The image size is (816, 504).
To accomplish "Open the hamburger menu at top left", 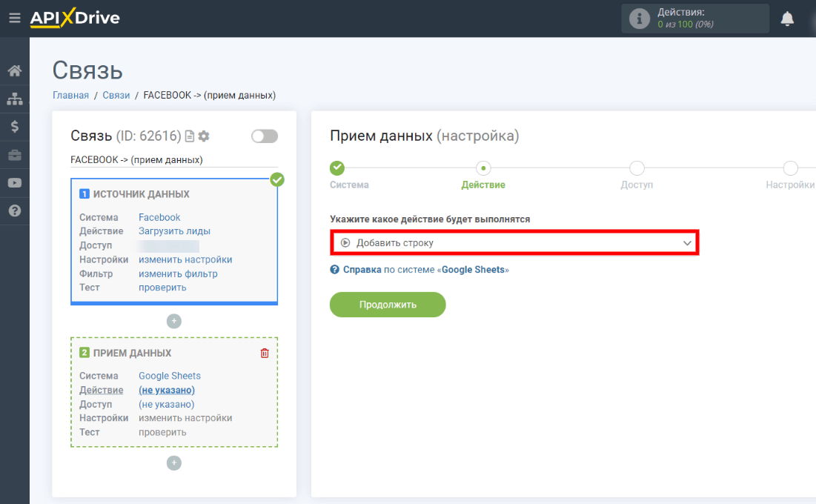I will [x=14, y=18].
